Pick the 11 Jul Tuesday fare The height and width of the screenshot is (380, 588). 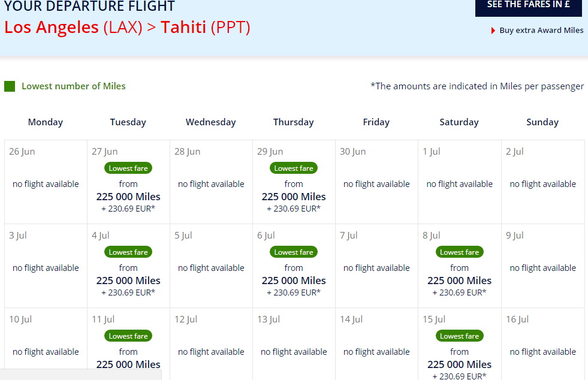(x=128, y=344)
